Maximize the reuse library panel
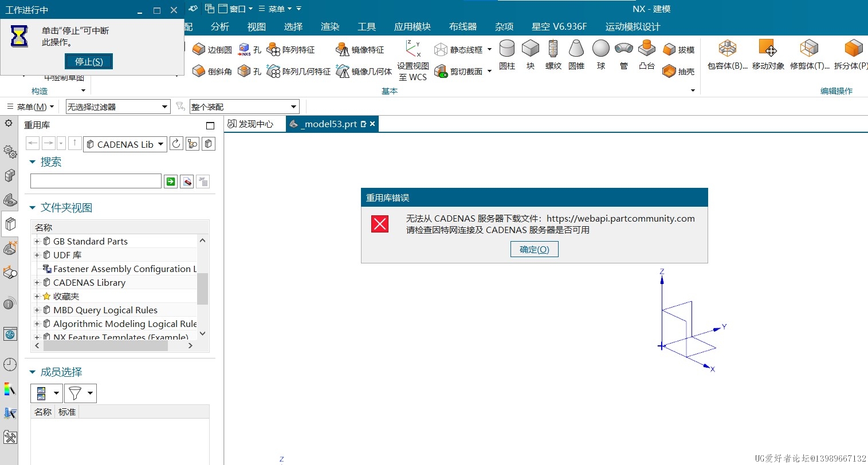 click(210, 125)
